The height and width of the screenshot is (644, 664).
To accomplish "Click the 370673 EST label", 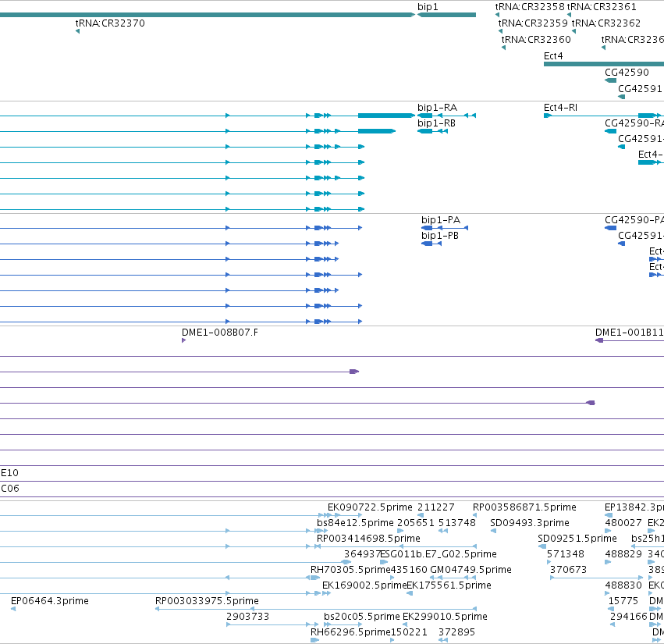I will (x=568, y=570).
